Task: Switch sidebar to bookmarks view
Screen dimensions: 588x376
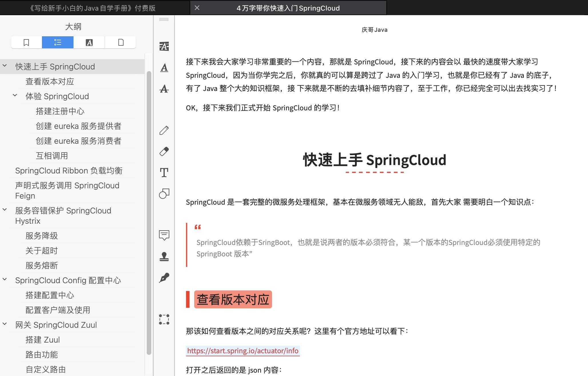Action: [x=26, y=43]
